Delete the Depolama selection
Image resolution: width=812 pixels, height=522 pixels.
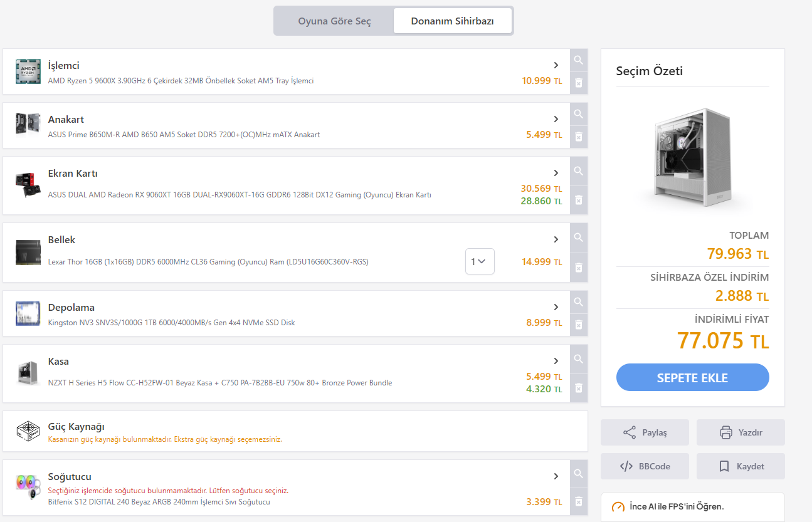point(579,325)
